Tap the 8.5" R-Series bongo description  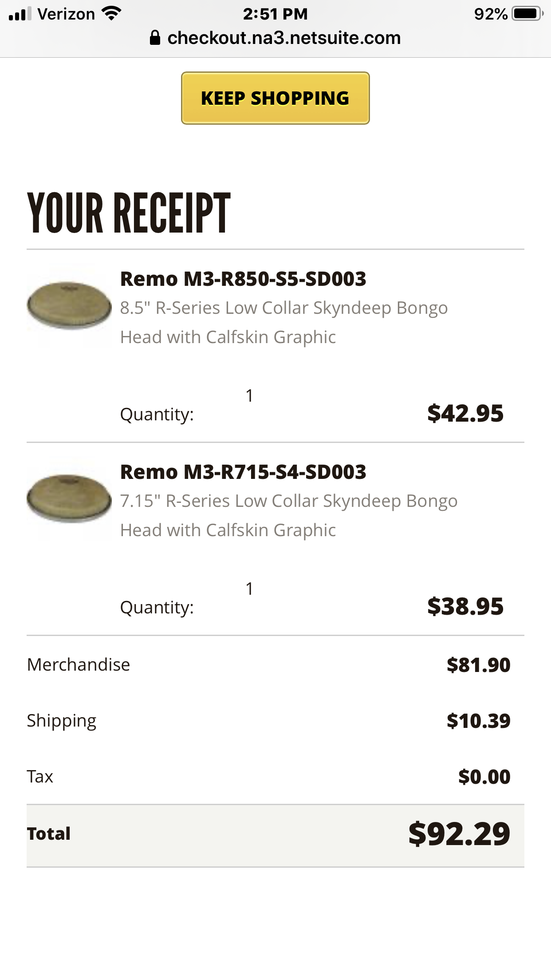tap(284, 322)
